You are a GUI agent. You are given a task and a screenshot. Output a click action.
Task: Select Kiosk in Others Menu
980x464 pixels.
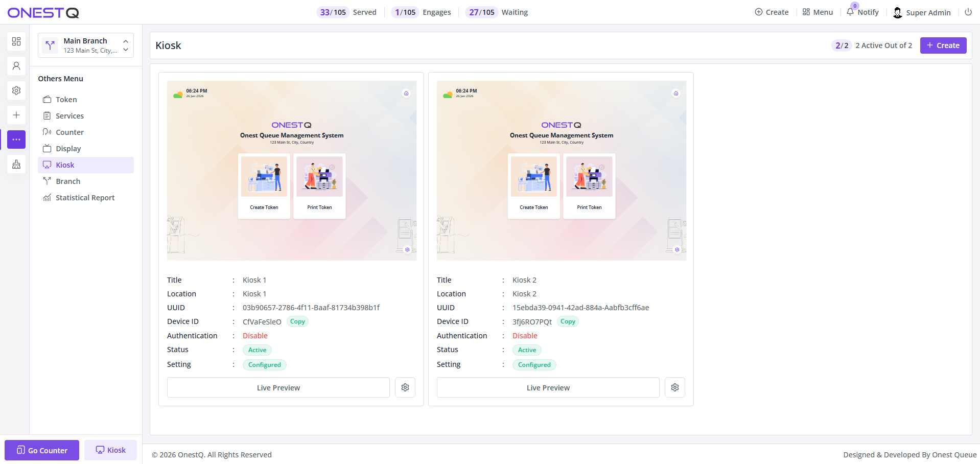coord(86,165)
